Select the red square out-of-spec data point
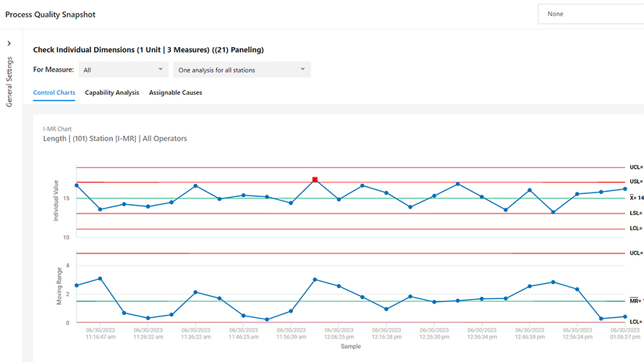The width and height of the screenshot is (644, 362). tap(315, 179)
